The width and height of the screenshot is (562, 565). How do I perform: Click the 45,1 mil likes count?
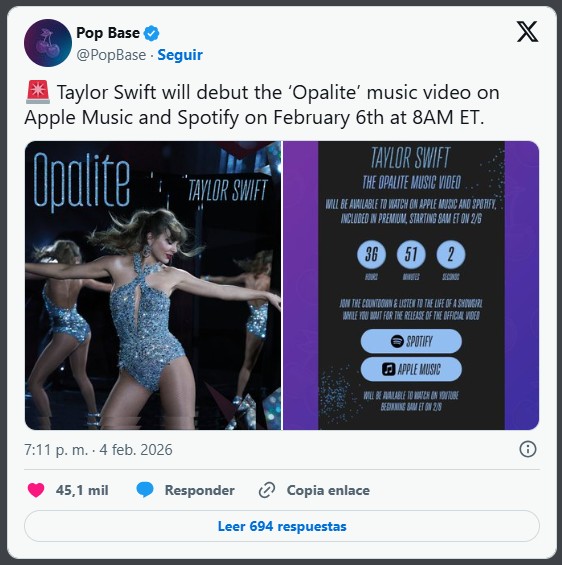(82, 490)
